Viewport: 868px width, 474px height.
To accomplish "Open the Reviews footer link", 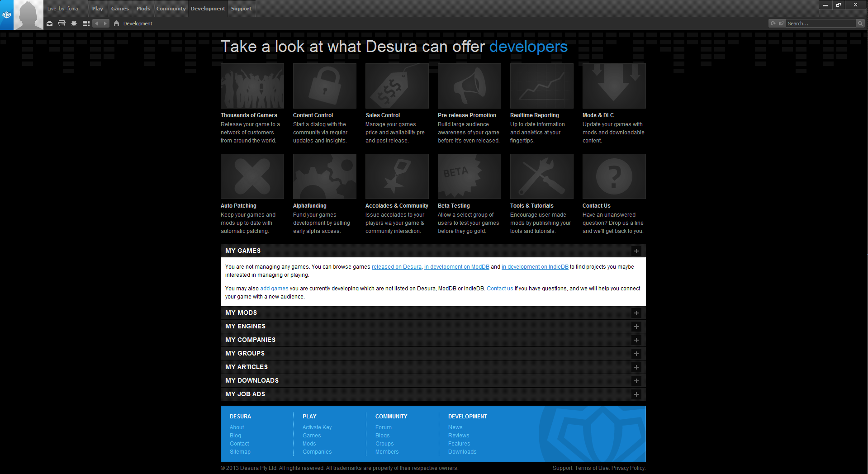I will [x=459, y=436].
